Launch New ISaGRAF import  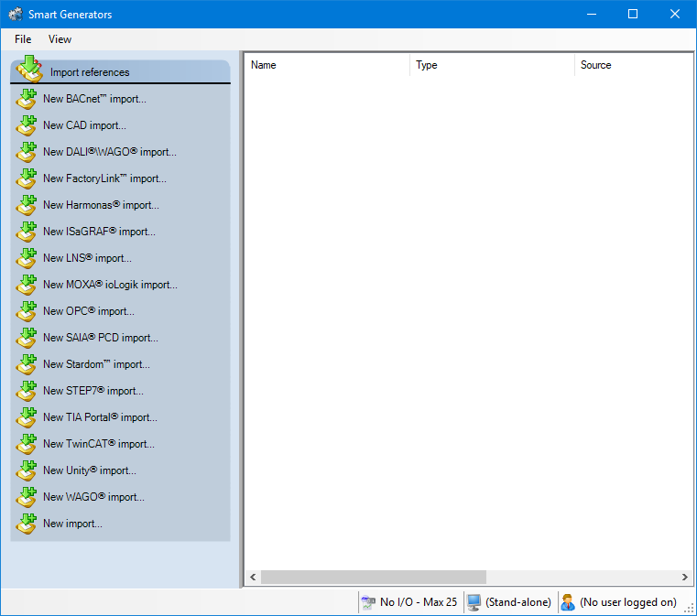tap(99, 232)
